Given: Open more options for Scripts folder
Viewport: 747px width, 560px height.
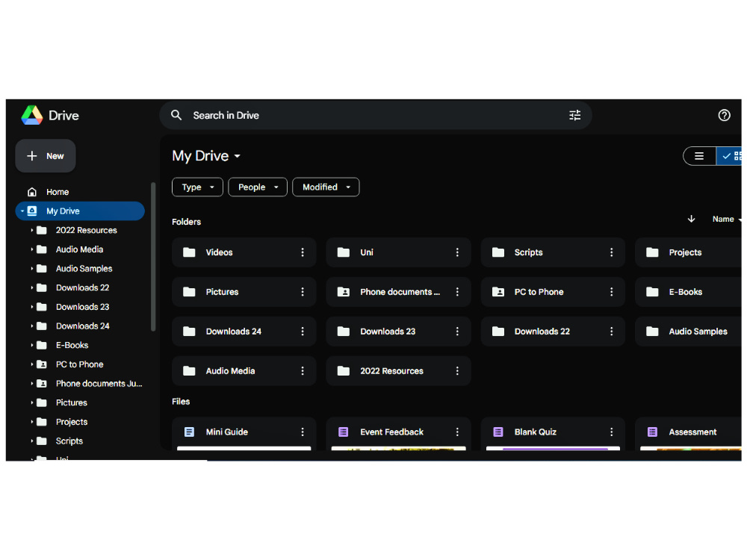Looking at the screenshot, I should tap(612, 252).
